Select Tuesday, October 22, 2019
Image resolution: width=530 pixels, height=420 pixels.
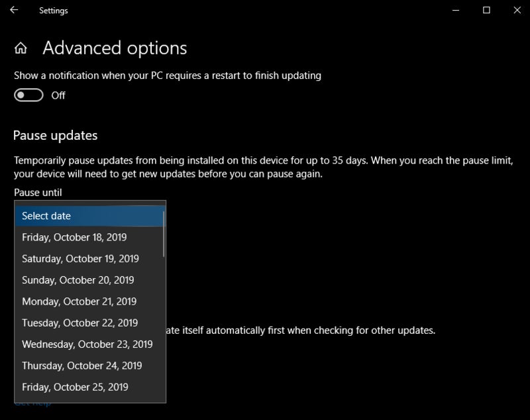(89, 323)
